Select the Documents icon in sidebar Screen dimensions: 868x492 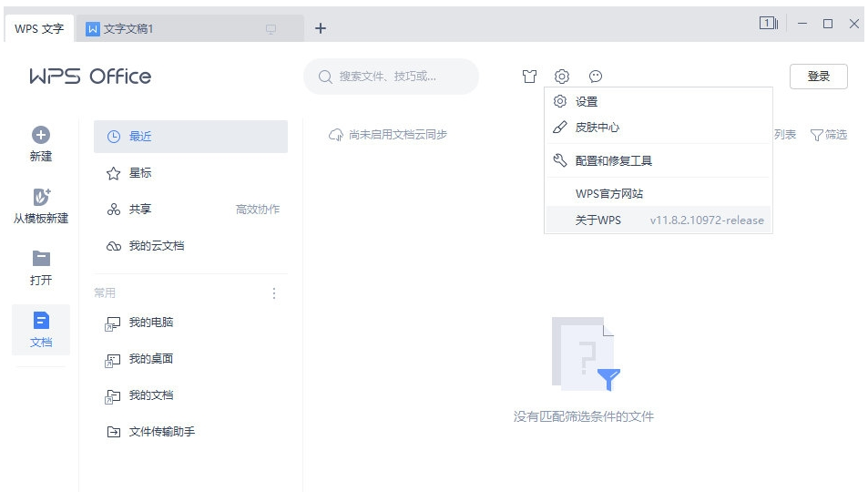(x=41, y=320)
